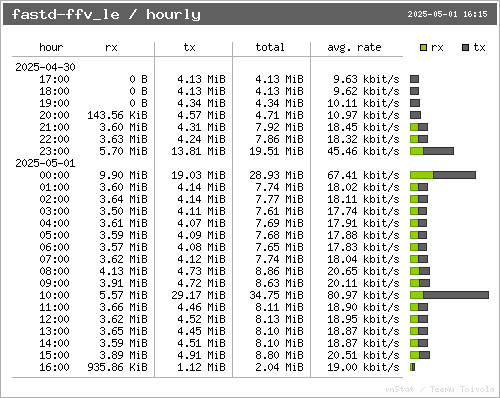Select the 2025-04-30 date row label
This screenshot has width=500, height=398.
45,67
